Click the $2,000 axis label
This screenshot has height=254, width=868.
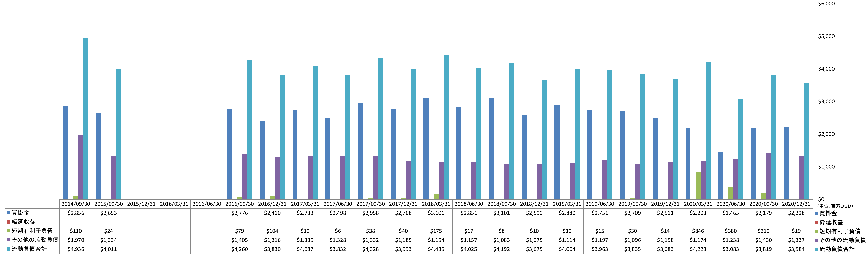coord(826,134)
